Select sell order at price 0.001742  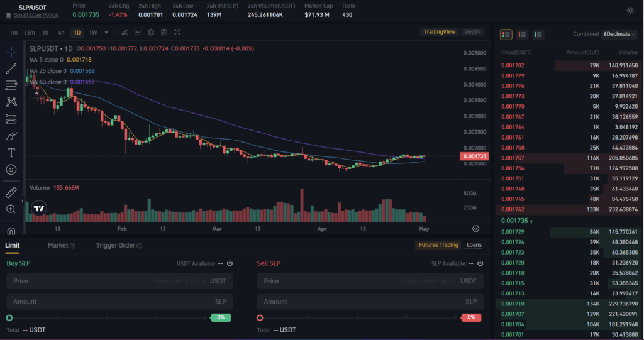click(569, 209)
